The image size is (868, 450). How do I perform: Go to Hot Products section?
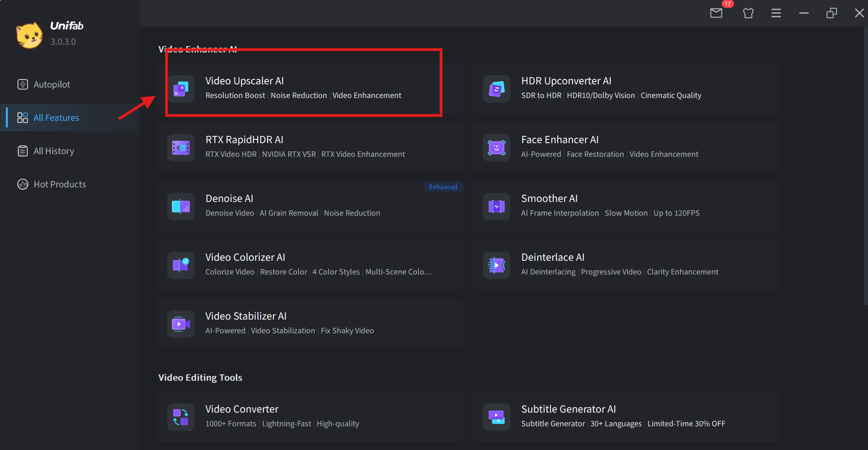click(x=59, y=184)
